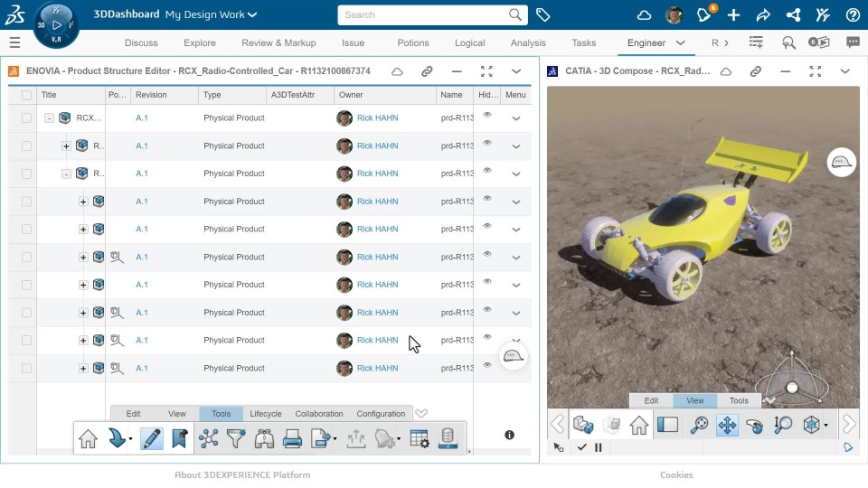The image size is (868, 488).
Task: Click the printer icon in ENOVIA toolbar
Action: click(x=292, y=439)
